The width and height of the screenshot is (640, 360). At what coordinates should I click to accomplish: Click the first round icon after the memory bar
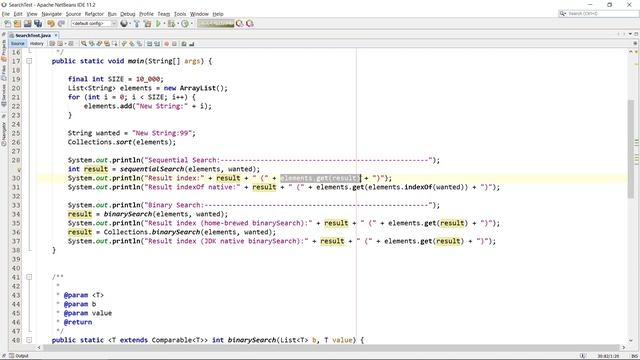click(240, 24)
